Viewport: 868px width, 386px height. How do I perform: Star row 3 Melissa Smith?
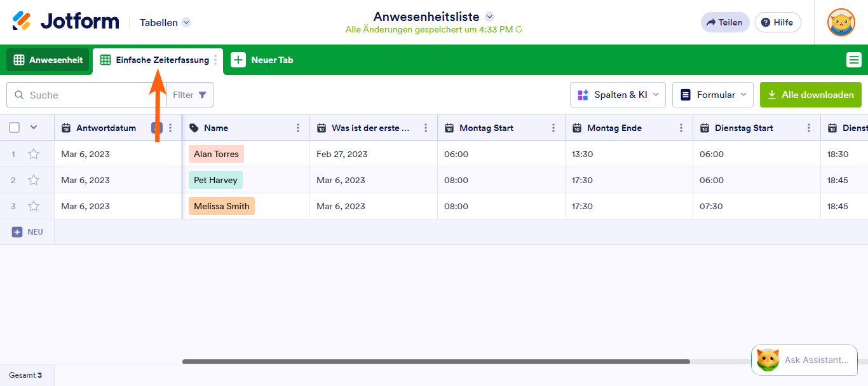[34, 206]
